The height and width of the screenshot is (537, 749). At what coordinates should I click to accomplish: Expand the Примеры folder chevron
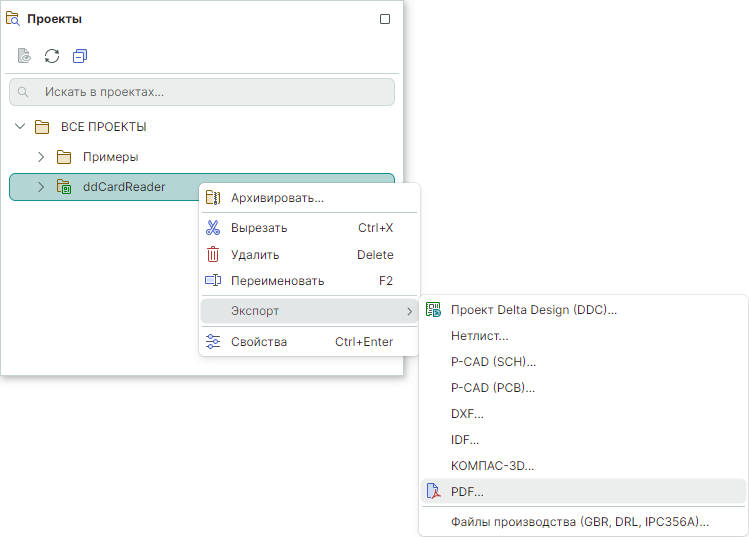(41, 157)
